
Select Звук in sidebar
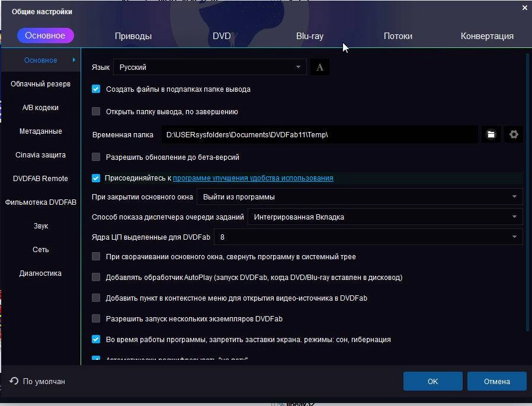click(41, 226)
